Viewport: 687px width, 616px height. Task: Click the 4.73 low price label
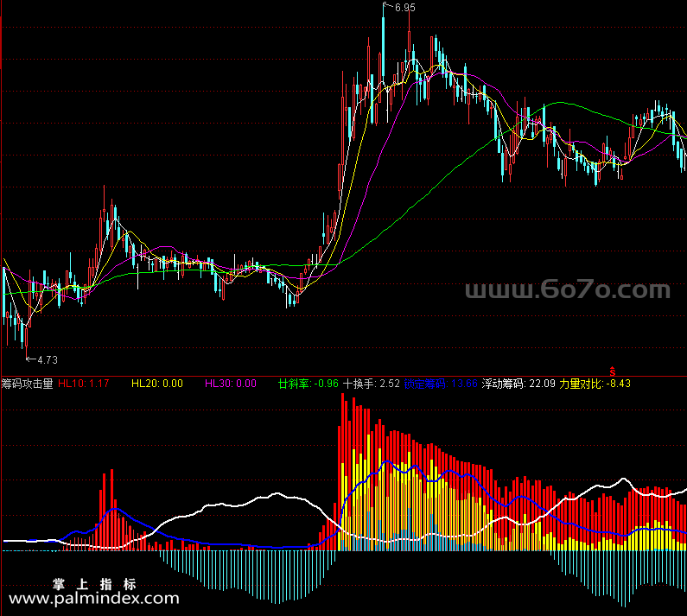pos(48,359)
